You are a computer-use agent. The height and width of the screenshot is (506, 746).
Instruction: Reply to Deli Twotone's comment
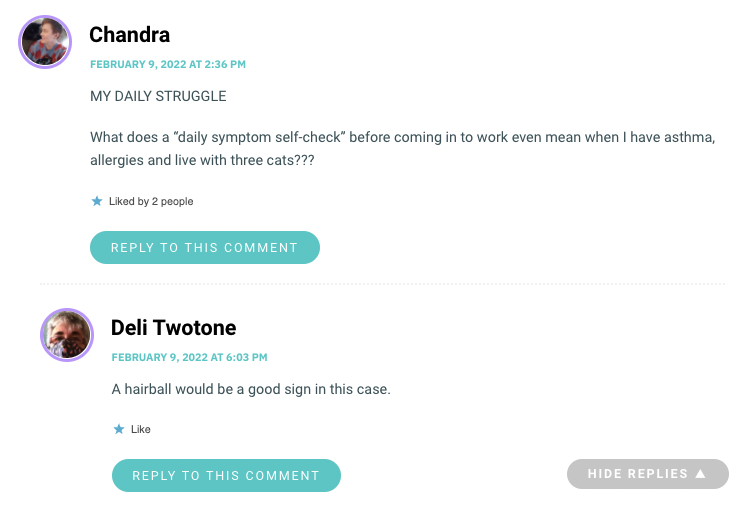click(x=226, y=475)
